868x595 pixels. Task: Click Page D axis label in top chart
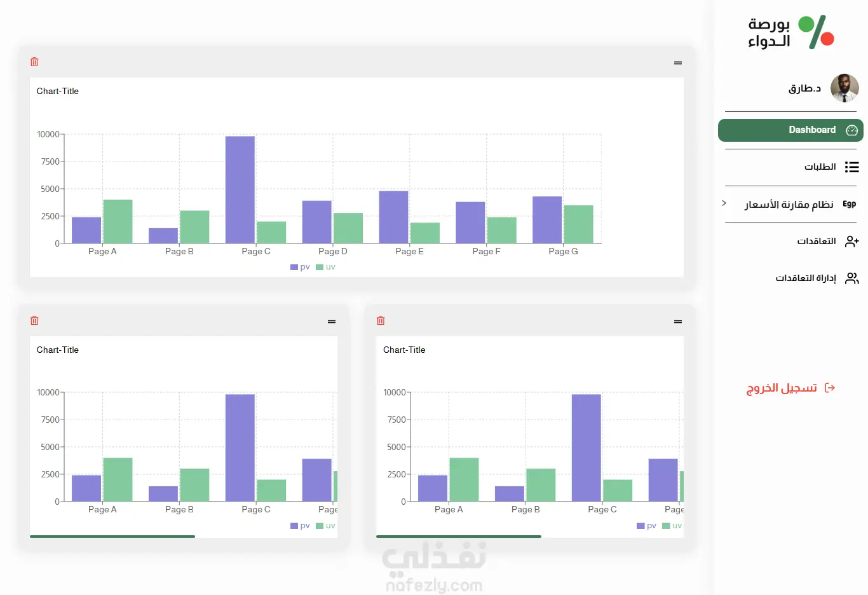coord(333,251)
